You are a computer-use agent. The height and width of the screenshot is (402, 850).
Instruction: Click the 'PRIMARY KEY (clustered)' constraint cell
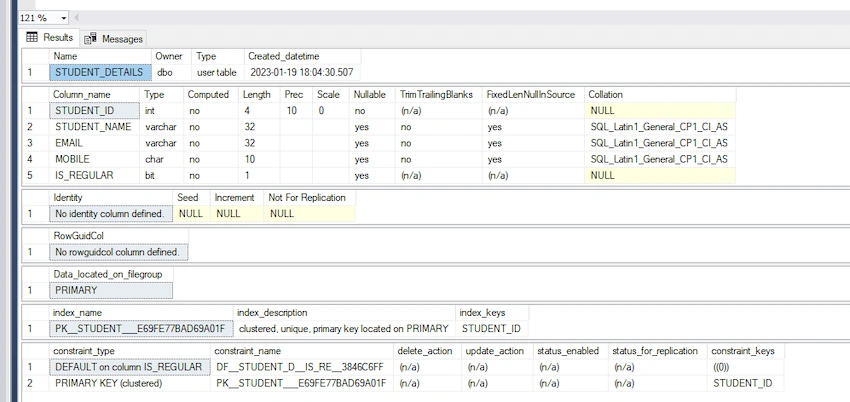click(x=129, y=383)
